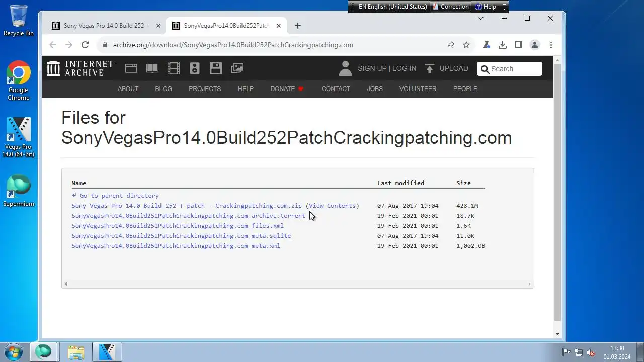Open the Web archive icon
The width and height of the screenshot is (644, 362).
click(x=131, y=68)
